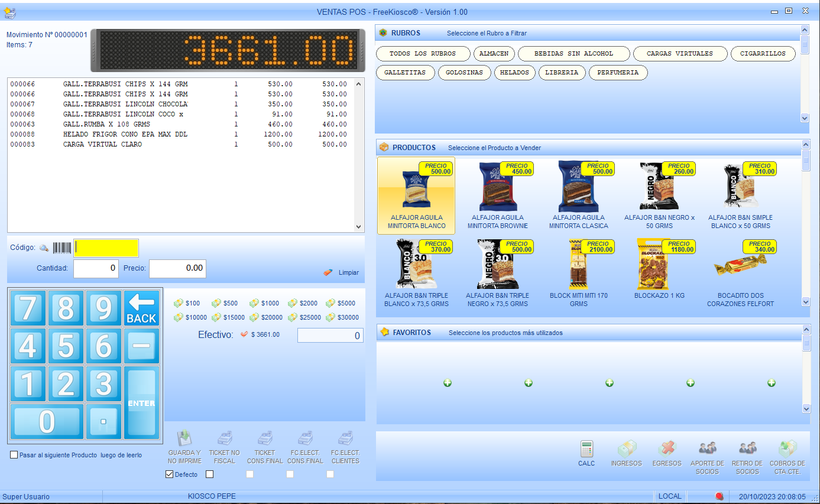Focus the yellow Código input field

click(x=106, y=248)
